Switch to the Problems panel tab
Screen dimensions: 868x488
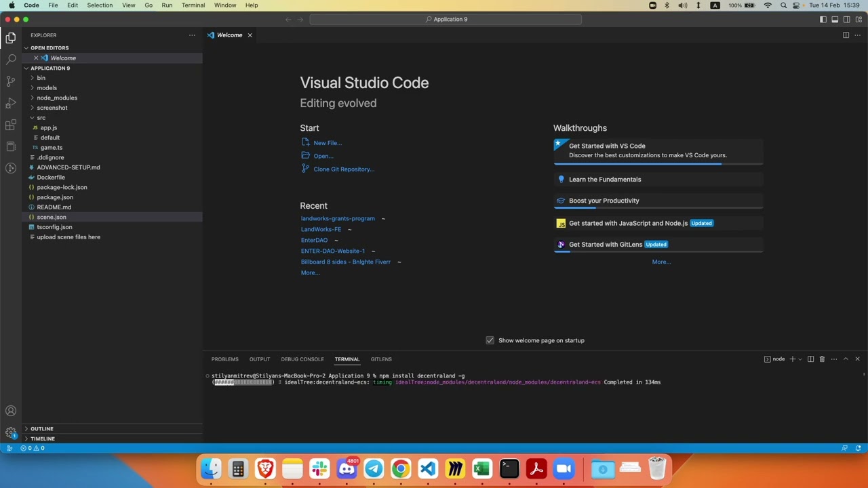(x=224, y=359)
